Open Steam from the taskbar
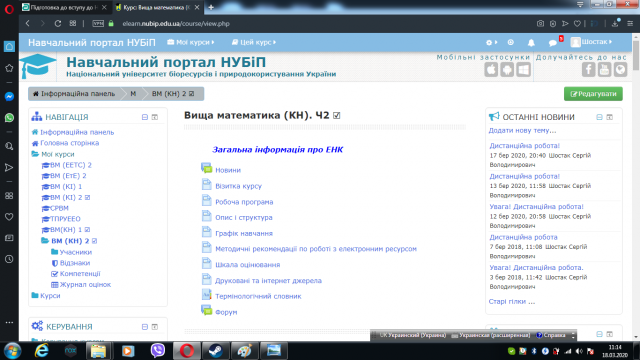 [x=216, y=351]
